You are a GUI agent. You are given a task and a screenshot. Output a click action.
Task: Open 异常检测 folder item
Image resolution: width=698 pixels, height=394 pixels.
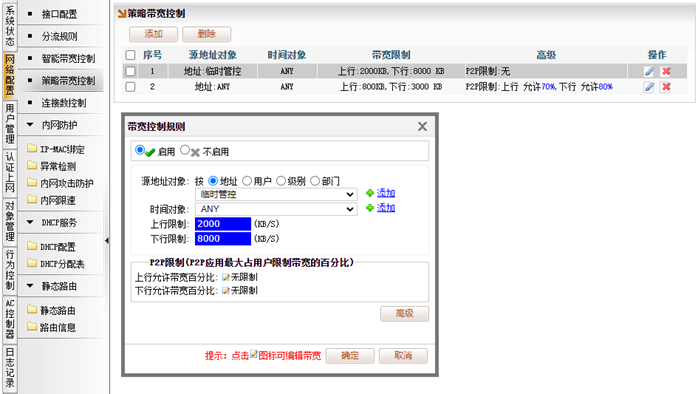(x=52, y=166)
